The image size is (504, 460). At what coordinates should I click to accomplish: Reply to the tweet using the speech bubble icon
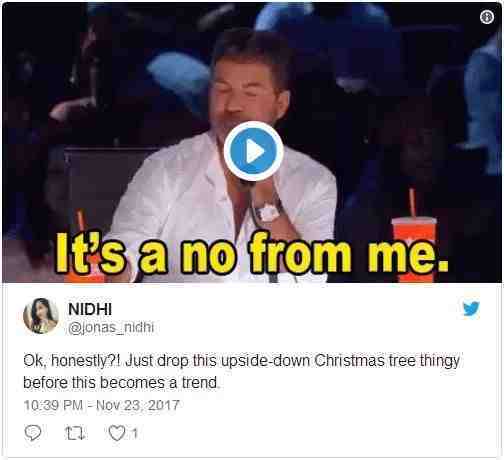coord(33,433)
